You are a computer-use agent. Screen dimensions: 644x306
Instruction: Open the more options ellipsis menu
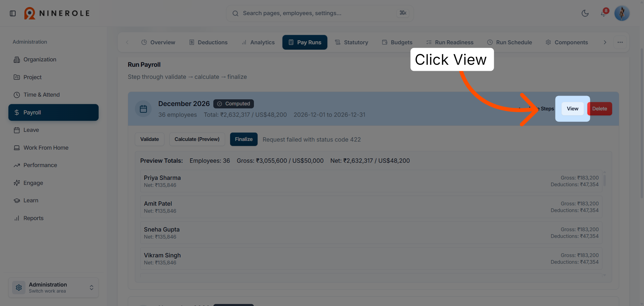(620, 42)
